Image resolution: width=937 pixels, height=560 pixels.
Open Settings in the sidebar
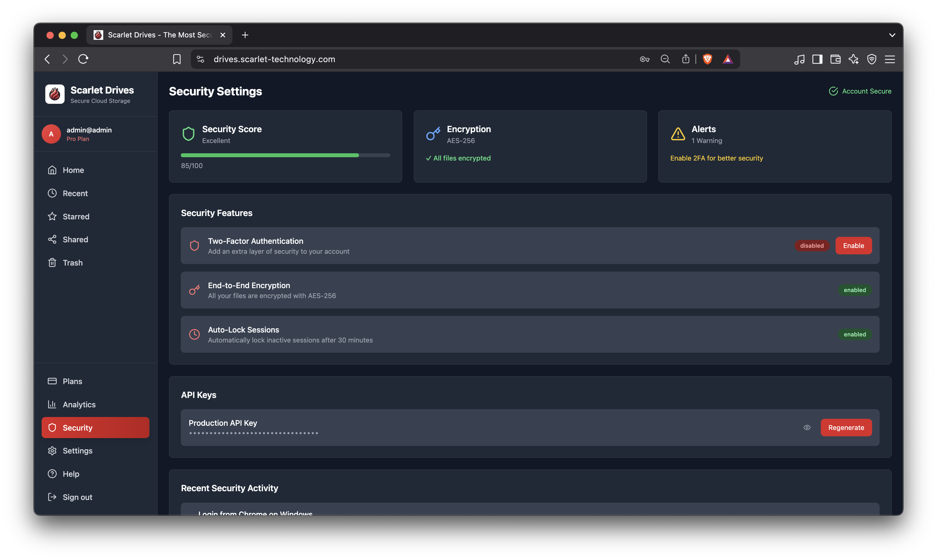coord(95,450)
